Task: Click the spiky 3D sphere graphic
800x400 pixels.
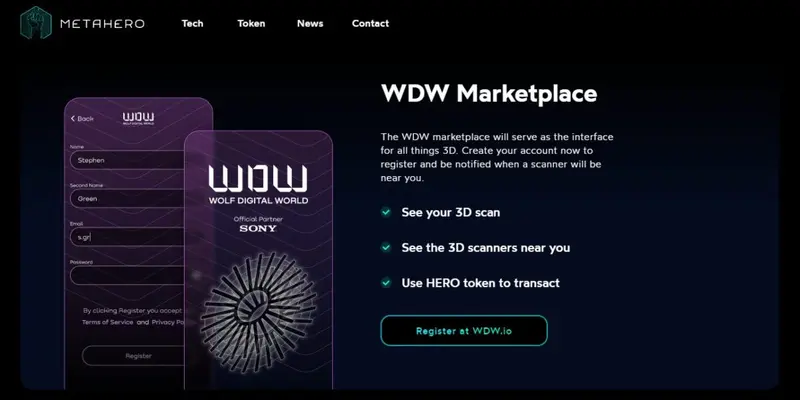Action: coord(258,312)
